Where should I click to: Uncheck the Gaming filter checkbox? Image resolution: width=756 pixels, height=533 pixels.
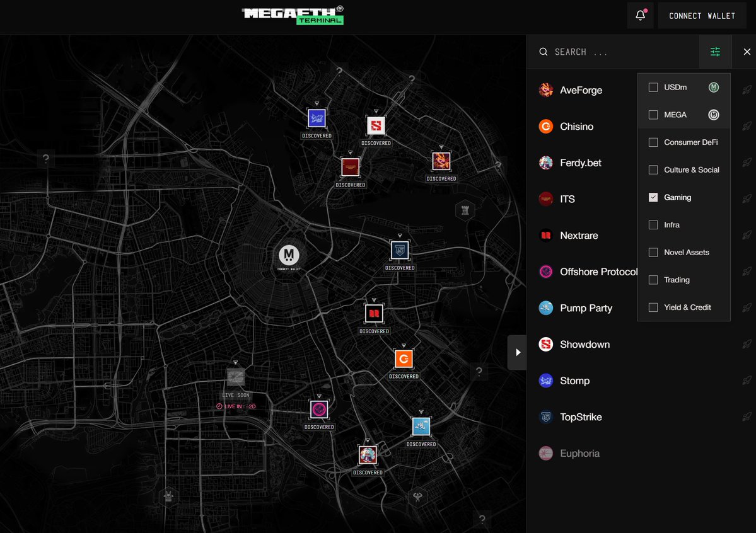coord(653,197)
